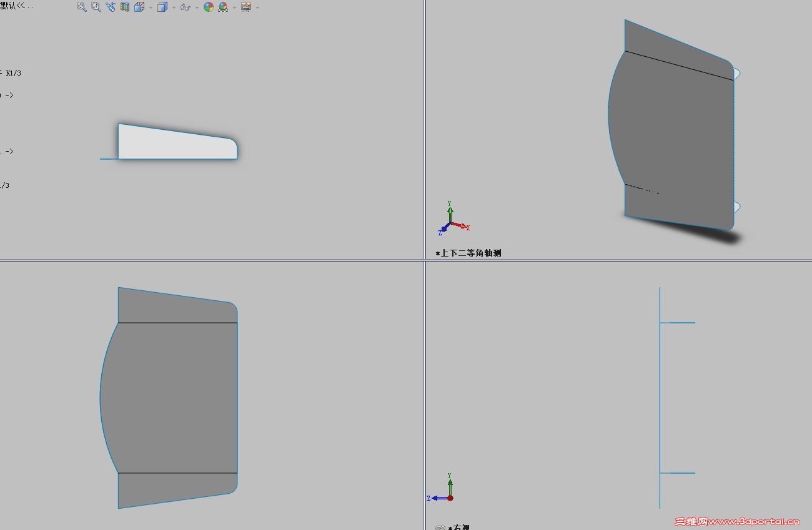Click the Edit Appearance color ball icon
Viewport: 812px width, 530px height.
pos(209,7)
